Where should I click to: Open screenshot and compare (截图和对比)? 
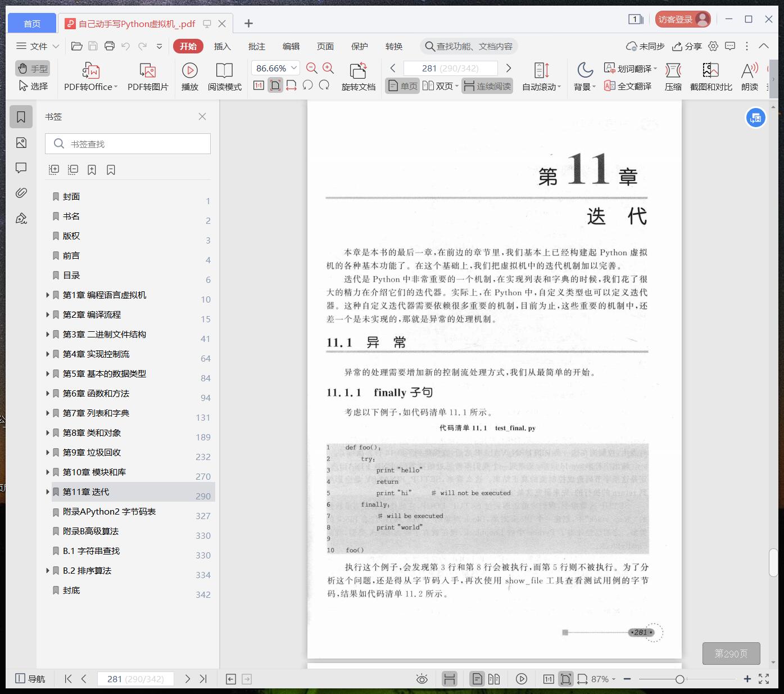(x=711, y=76)
